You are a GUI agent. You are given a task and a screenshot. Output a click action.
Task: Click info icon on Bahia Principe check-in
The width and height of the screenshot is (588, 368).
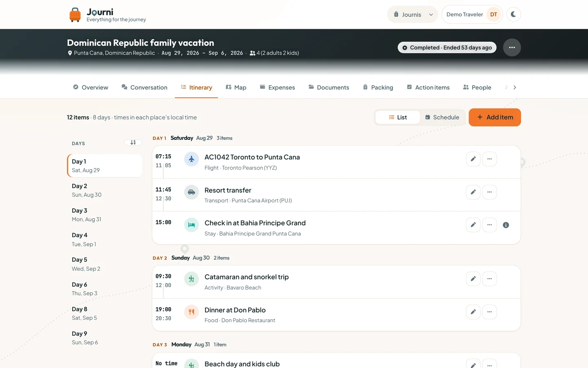coord(506,225)
